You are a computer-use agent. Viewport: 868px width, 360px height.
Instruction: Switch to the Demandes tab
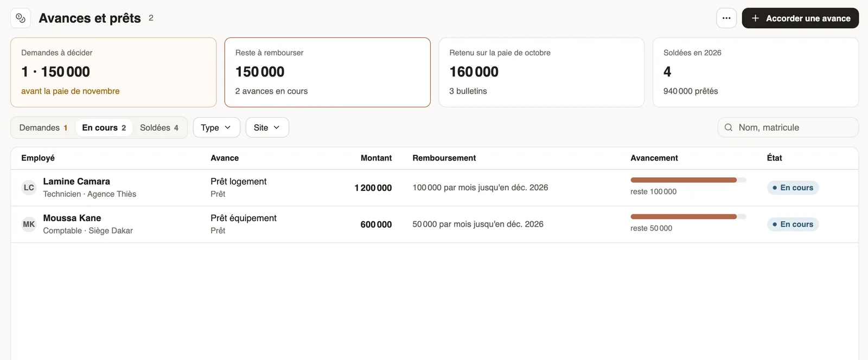pyautogui.click(x=43, y=128)
